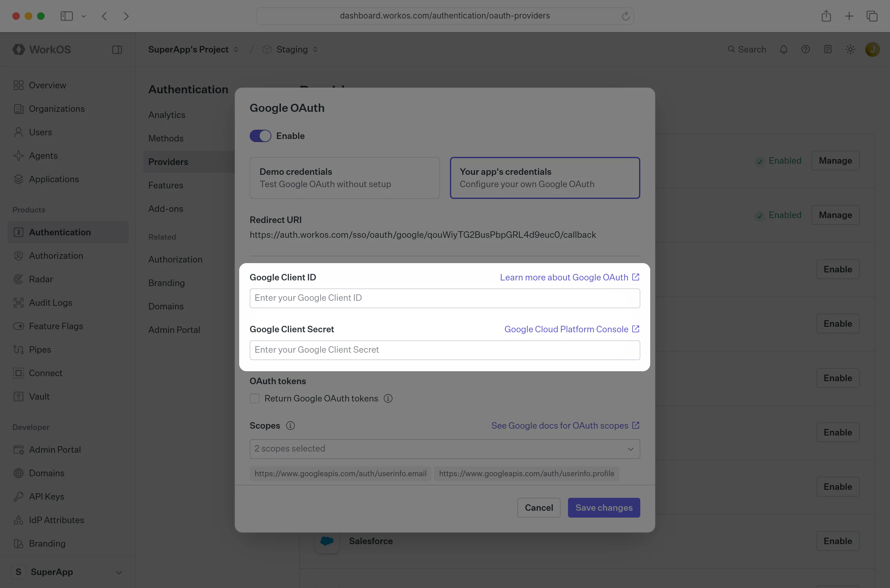Go to Methods tab under Authentication
The height and width of the screenshot is (588, 890).
click(x=166, y=138)
